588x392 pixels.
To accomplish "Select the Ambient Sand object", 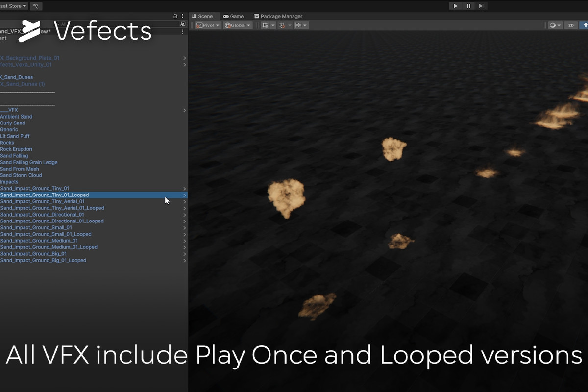I will point(16,117).
